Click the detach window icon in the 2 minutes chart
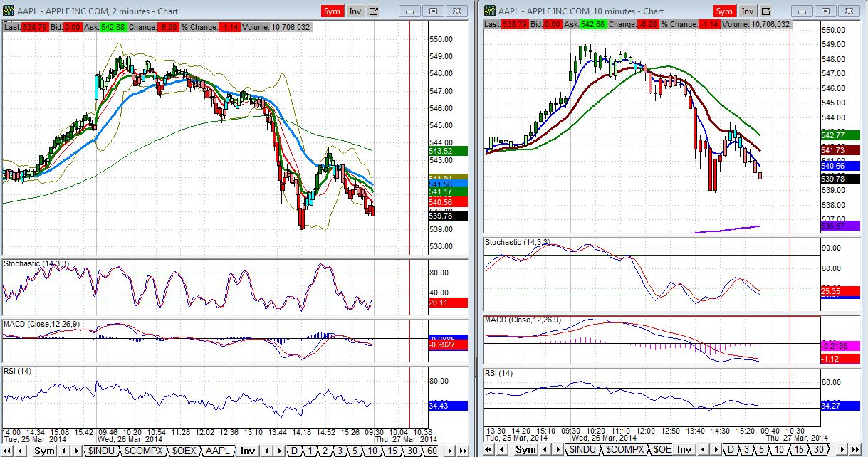 (375, 11)
